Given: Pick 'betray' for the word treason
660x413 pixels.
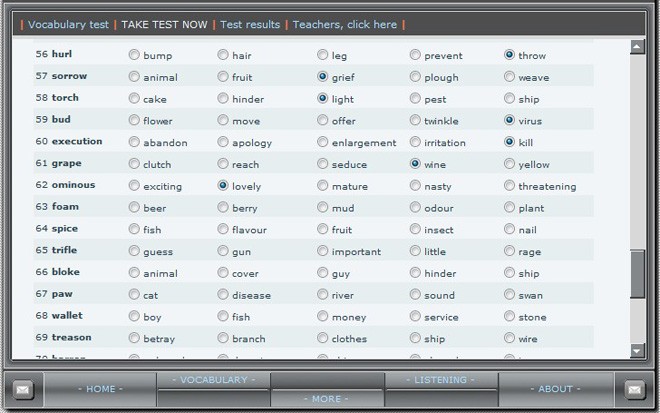Looking at the screenshot, I should click(134, 339).
